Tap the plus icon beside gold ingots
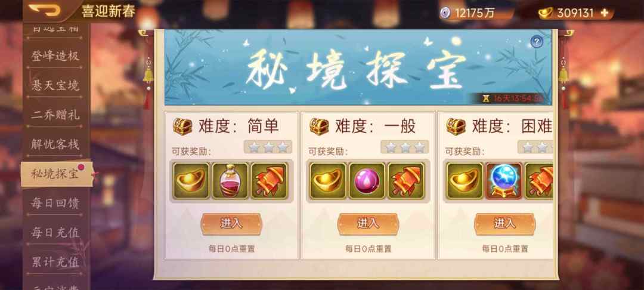Screen dimensions: 644x290 604,13
